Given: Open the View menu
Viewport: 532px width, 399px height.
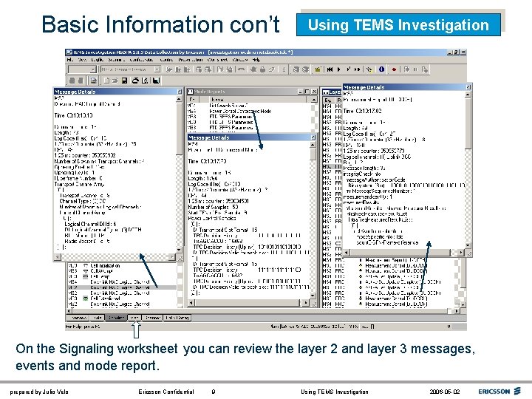Looking at the screenshot, I should pyautogui.click(x=82, y=60).
